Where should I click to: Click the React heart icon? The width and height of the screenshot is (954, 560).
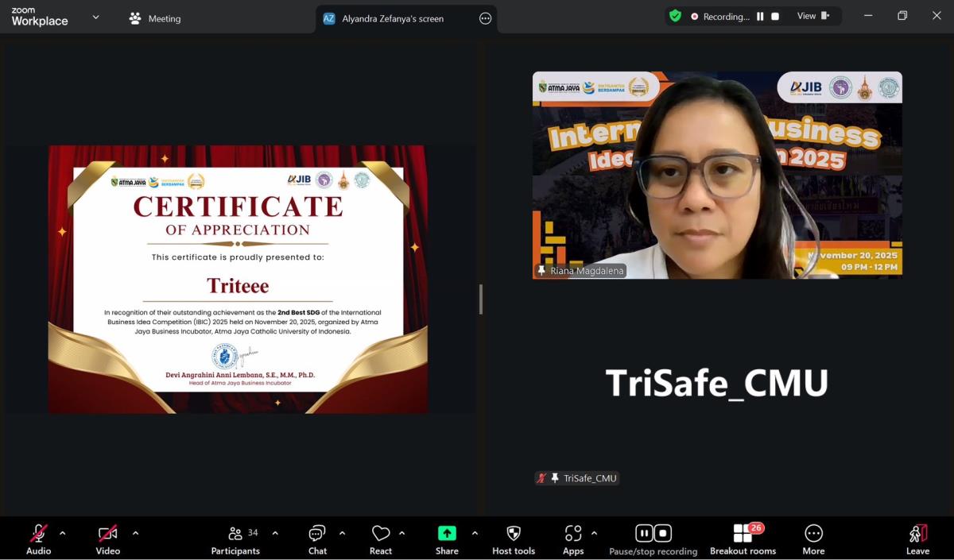click(x=381, y=539)
